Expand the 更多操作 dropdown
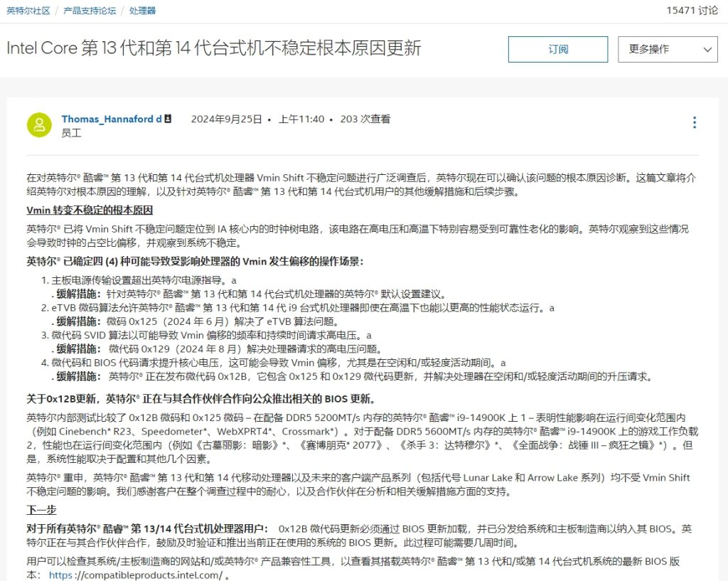The width and height of the screenshot is (728, 581). (x=668, y=49)
